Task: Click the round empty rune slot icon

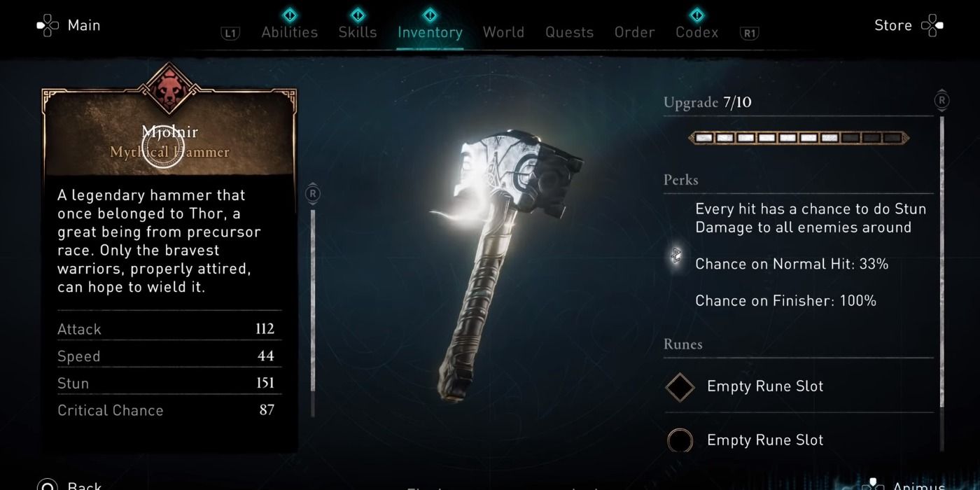Action: pyautogui.click(x=680, y=440)
